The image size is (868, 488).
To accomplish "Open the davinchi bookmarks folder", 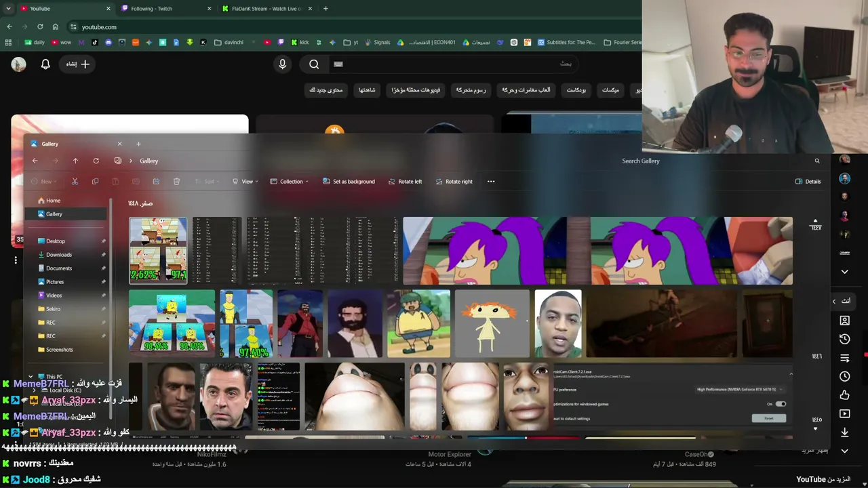I will point(229,42).
